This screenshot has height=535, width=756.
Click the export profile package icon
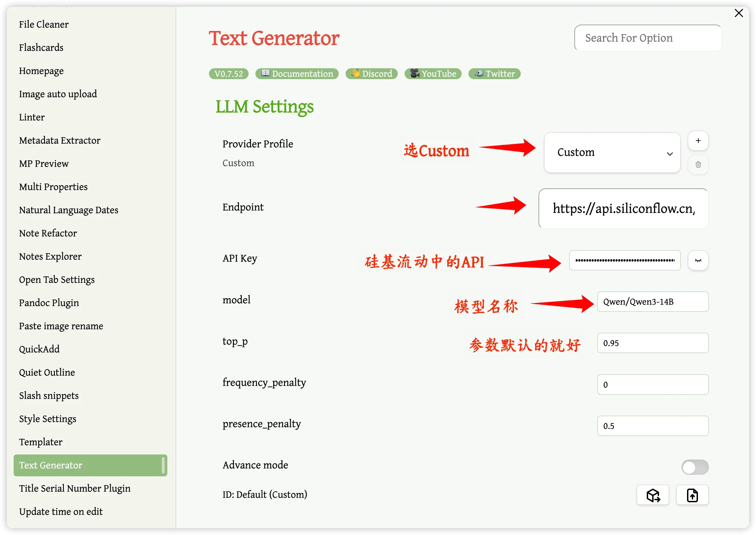click(653, 495)
